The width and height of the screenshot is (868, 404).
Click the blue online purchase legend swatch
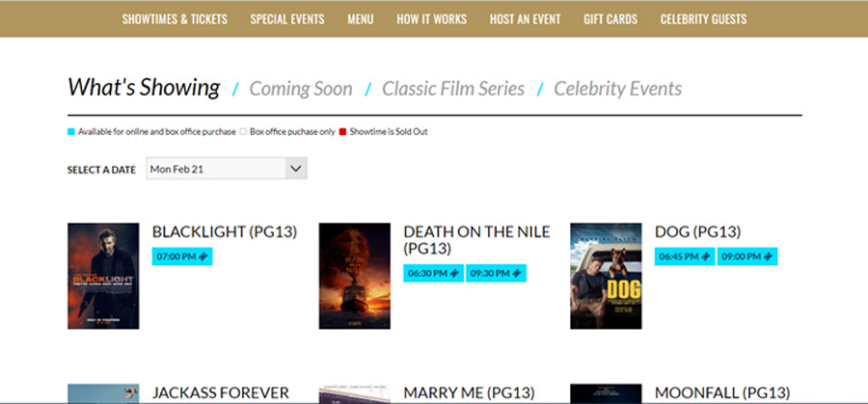click(x=70, y=132)
